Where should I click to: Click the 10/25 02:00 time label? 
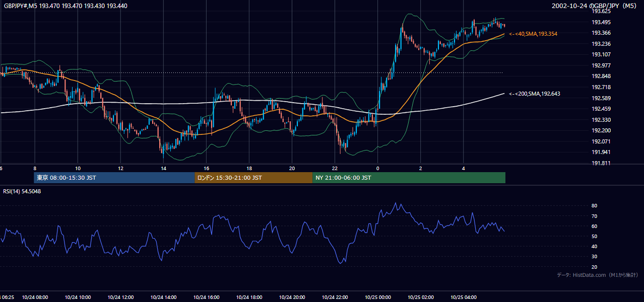pos(420,297)
